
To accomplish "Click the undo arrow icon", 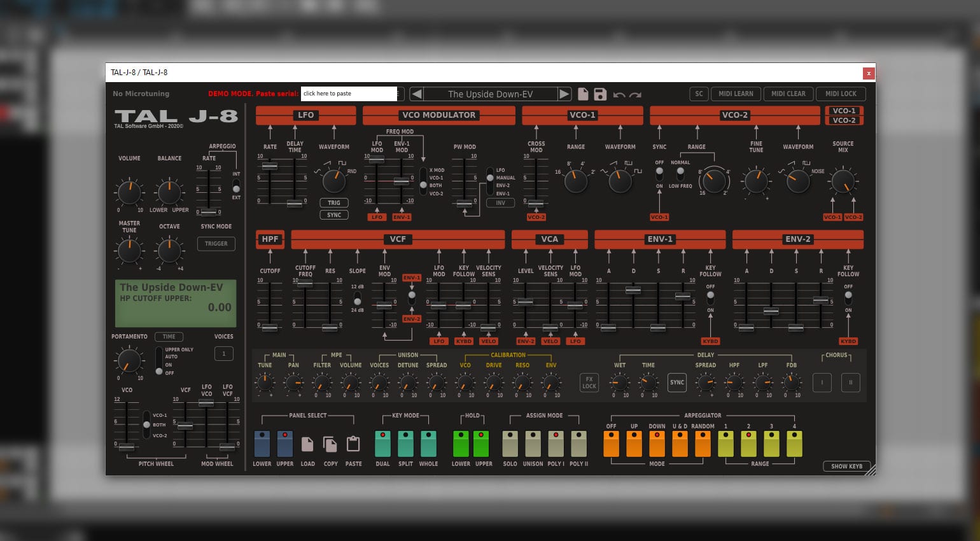I will 619,95.
